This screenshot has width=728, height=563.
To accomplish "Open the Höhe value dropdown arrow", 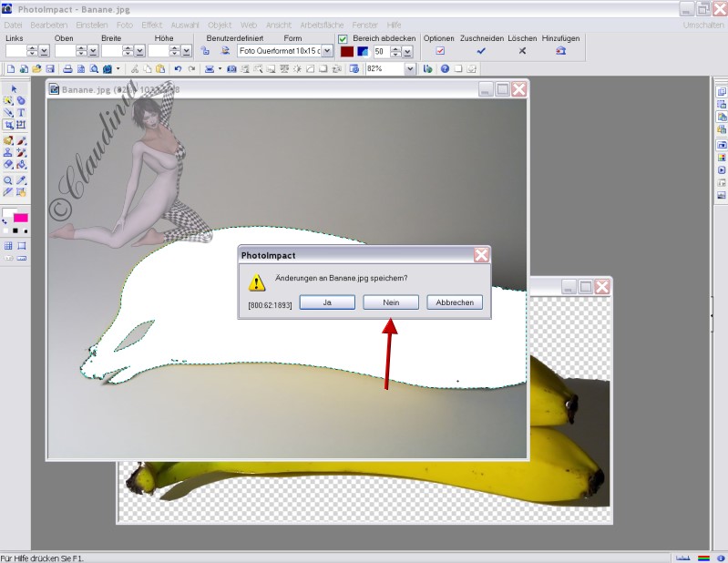I will click(x=186, y=51).
